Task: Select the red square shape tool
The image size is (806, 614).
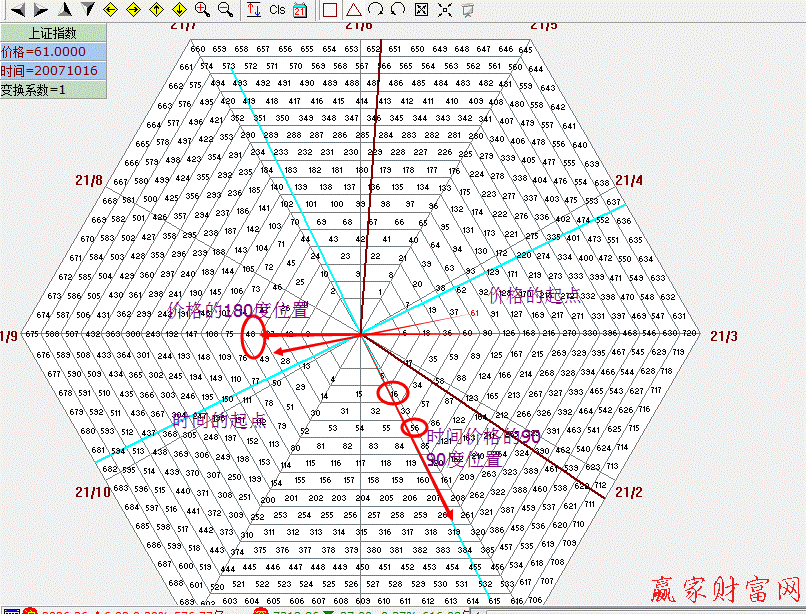Action: pyautogui.click(x=330, y=10)
